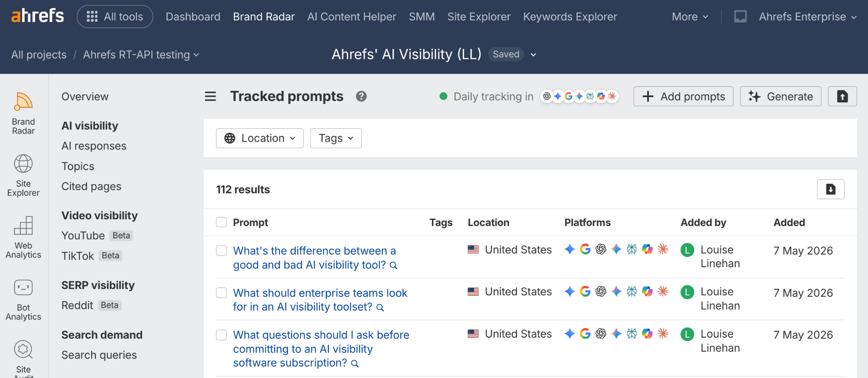Open Web Analytics sidebar icon
Screen dimensions: 868x378
point(23,237)
